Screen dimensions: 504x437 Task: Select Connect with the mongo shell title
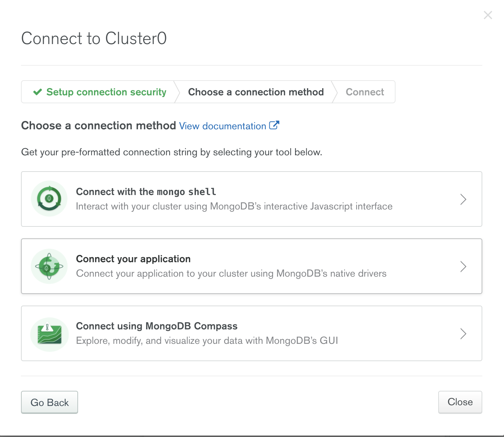point(146,192)
